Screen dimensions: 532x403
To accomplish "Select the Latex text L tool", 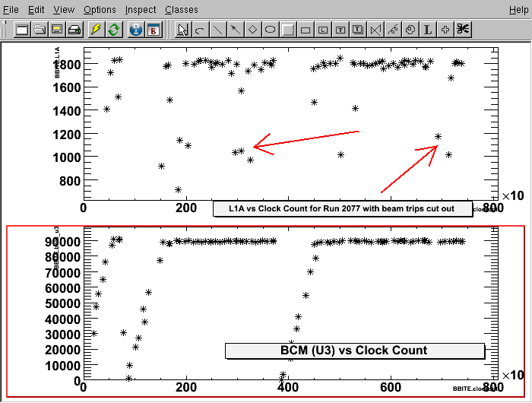I will tap(428, 30).
